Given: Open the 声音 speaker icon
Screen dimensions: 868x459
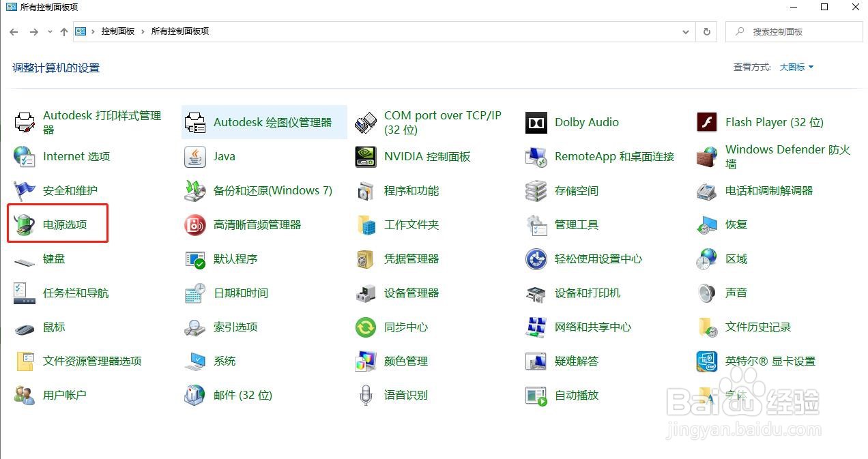Looking at the screenshot, I should click(707, 293).
